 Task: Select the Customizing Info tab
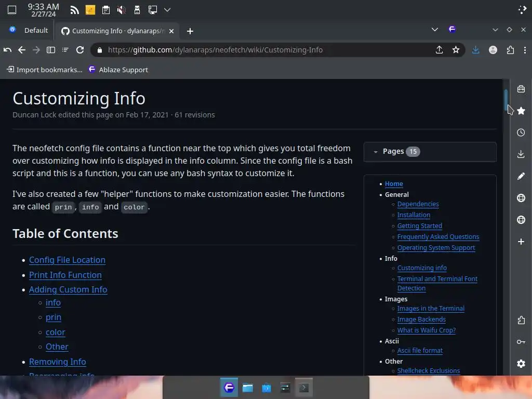(117, 31)
